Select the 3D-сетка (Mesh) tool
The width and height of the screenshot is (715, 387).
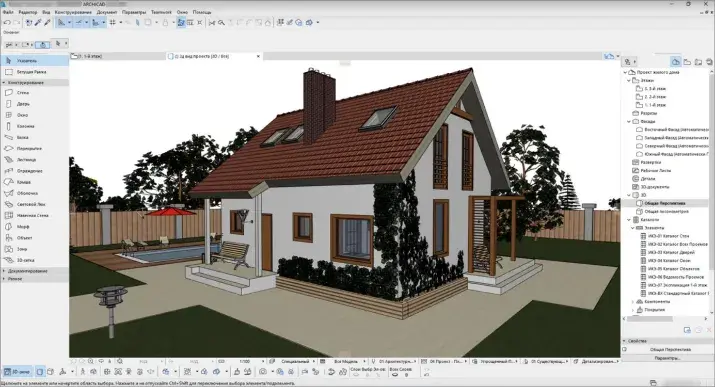pyautogui.click(x=35, y=260)
